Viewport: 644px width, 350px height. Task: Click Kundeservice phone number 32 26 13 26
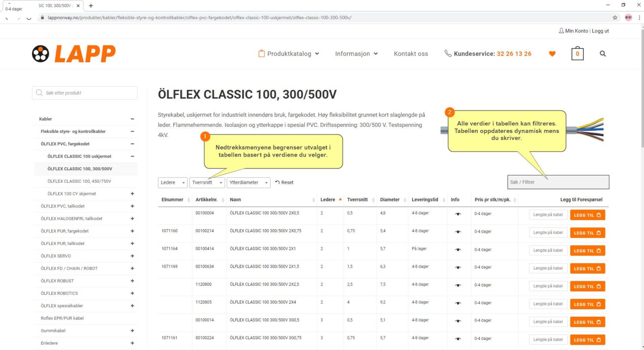514,54
